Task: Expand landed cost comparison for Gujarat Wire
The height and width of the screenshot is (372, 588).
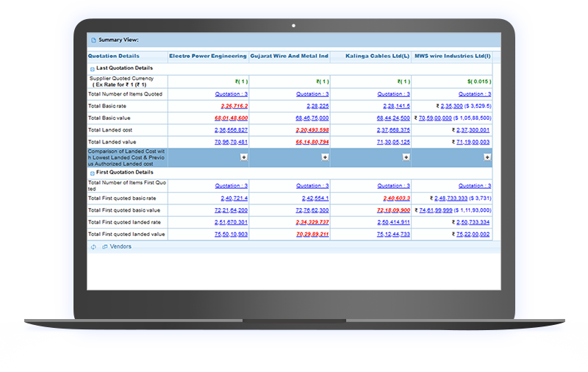Action: click(x=325, y=157)
